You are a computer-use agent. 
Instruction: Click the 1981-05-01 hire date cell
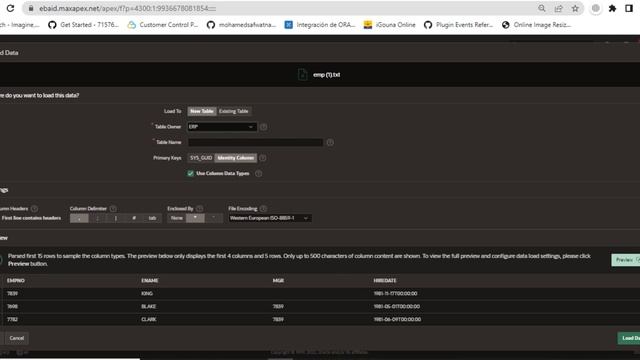(x=397, y=307)
